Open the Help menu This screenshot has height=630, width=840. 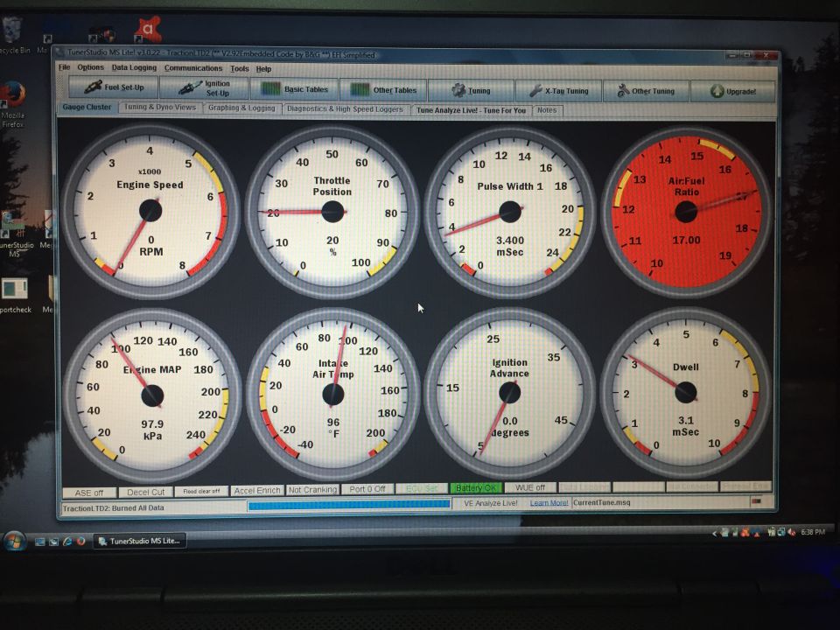coord(263,69)
